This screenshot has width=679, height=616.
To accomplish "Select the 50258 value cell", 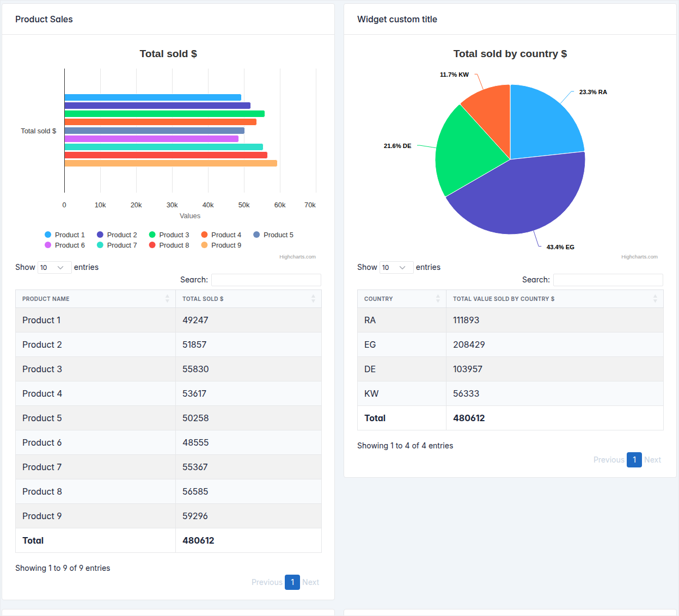I will coord(248,418).
